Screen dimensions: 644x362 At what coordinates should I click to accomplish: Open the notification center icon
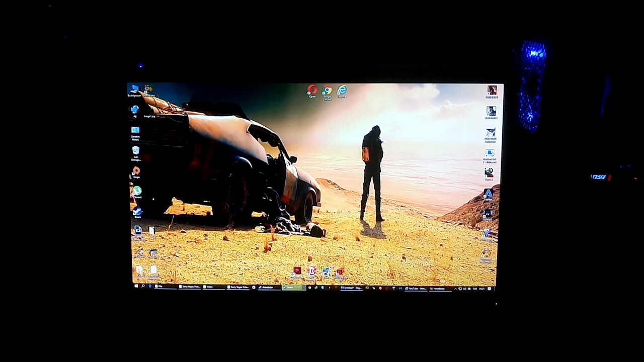[489, 289]
